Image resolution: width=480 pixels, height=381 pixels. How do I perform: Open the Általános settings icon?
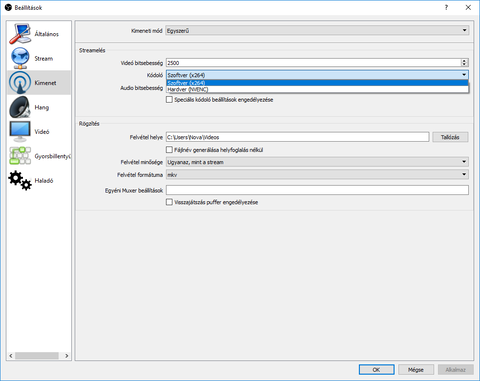tap(20, 34)
